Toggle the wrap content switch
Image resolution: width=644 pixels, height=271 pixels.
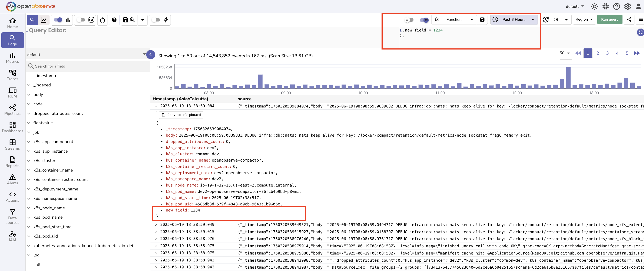click(x=409, y=20)
